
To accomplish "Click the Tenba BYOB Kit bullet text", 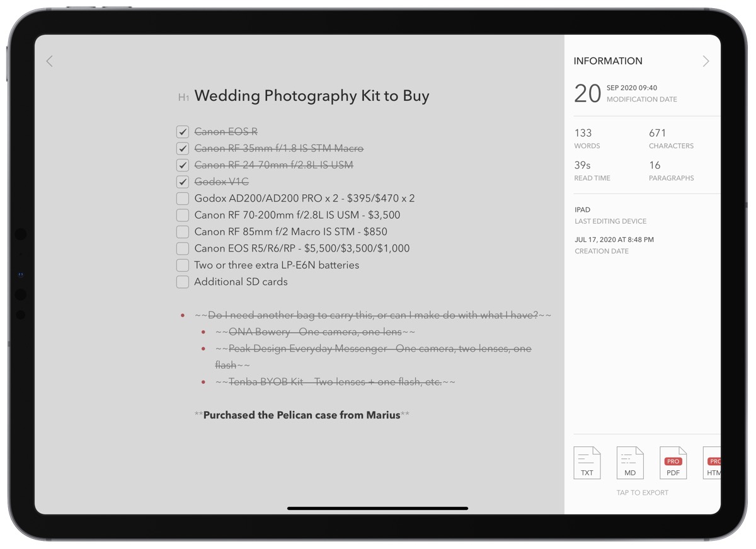I will [x=335, y=382].
